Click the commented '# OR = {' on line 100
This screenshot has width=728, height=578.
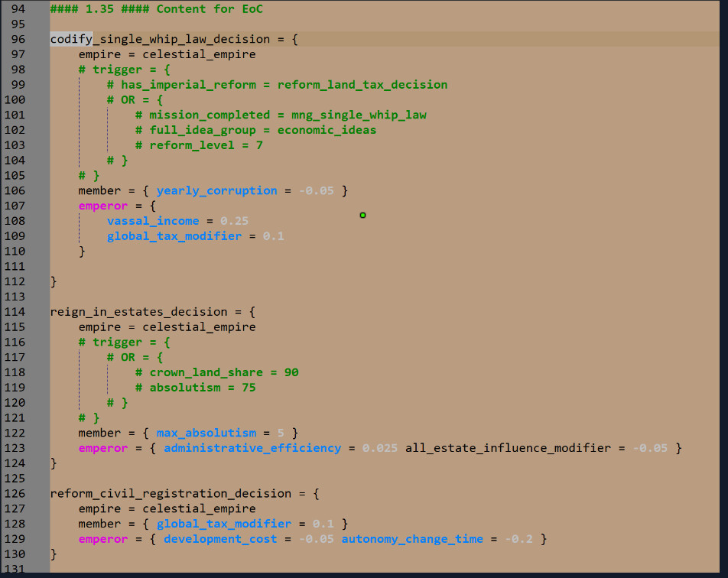coord(135,100)
